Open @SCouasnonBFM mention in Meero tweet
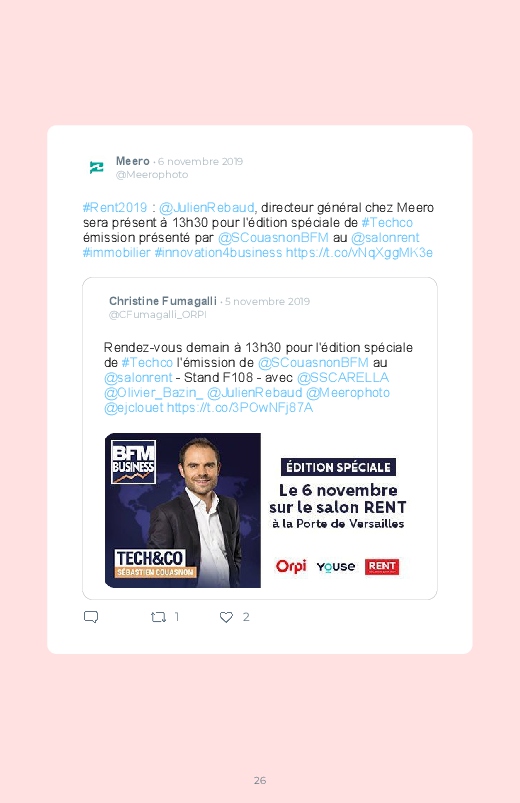Viewport: 520px width, 803px height. 273,238
